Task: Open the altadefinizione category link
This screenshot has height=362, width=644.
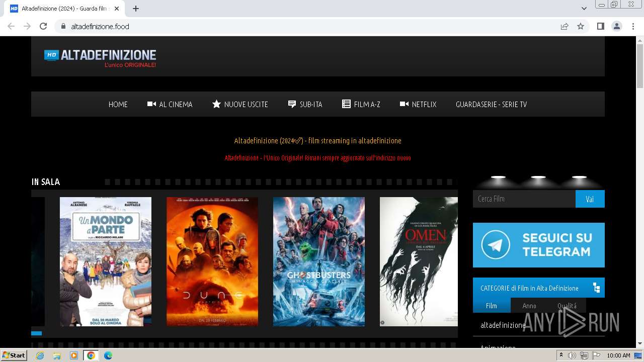Action: [x=503, y=325]
